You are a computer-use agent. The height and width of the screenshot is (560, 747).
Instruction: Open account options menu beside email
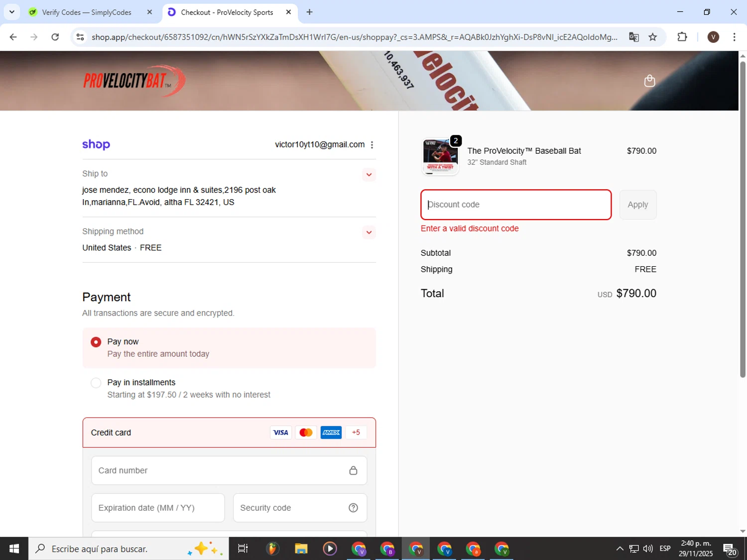(372, 145)
